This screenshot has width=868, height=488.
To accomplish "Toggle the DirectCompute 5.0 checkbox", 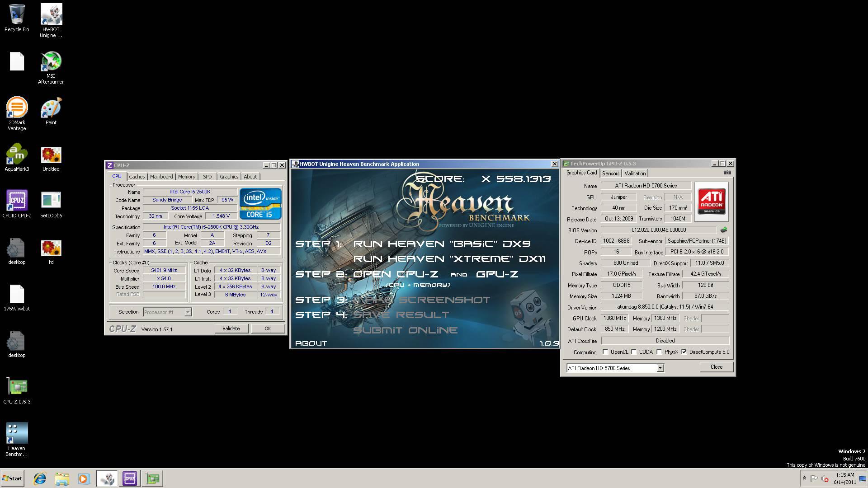I will tap(684, 352).
